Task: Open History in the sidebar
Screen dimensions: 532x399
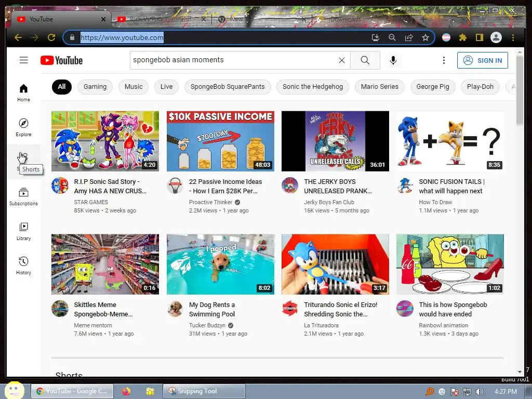Action: pyautogui.click(x=23, y=265)
